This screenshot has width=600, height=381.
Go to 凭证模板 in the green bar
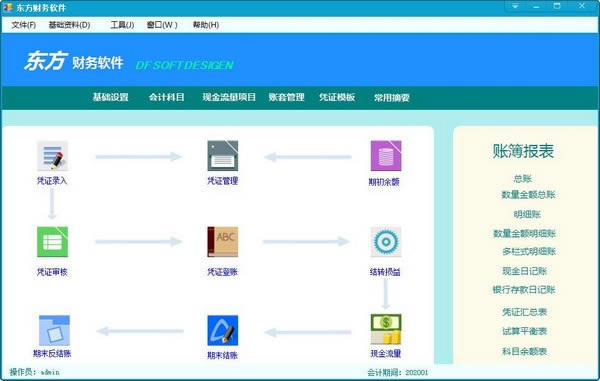point(337,97)
